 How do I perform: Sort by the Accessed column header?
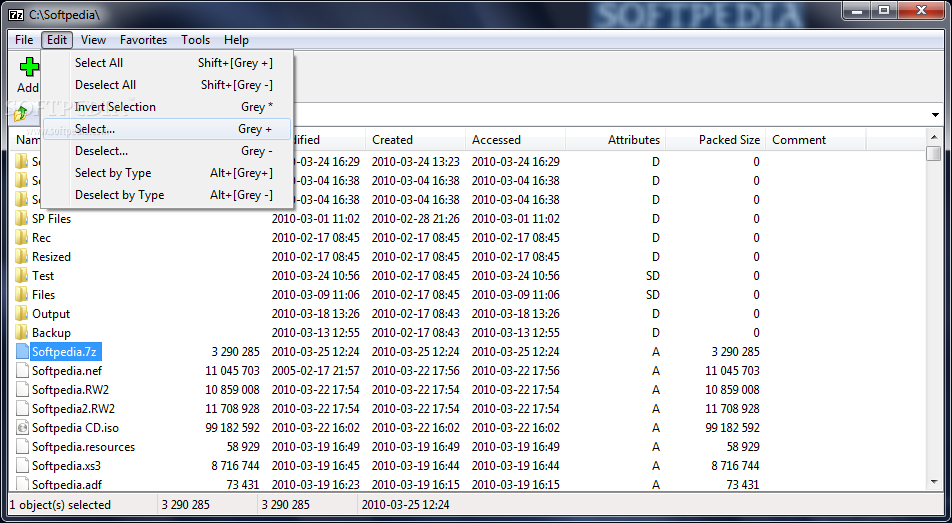(515, 140)
